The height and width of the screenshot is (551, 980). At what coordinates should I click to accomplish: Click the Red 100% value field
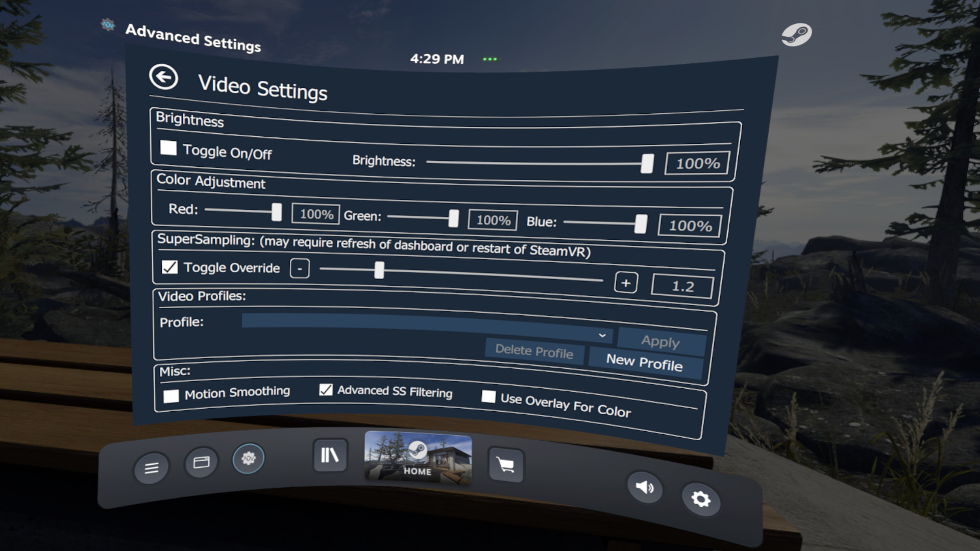pyautogui.click(x=315, y=214)
